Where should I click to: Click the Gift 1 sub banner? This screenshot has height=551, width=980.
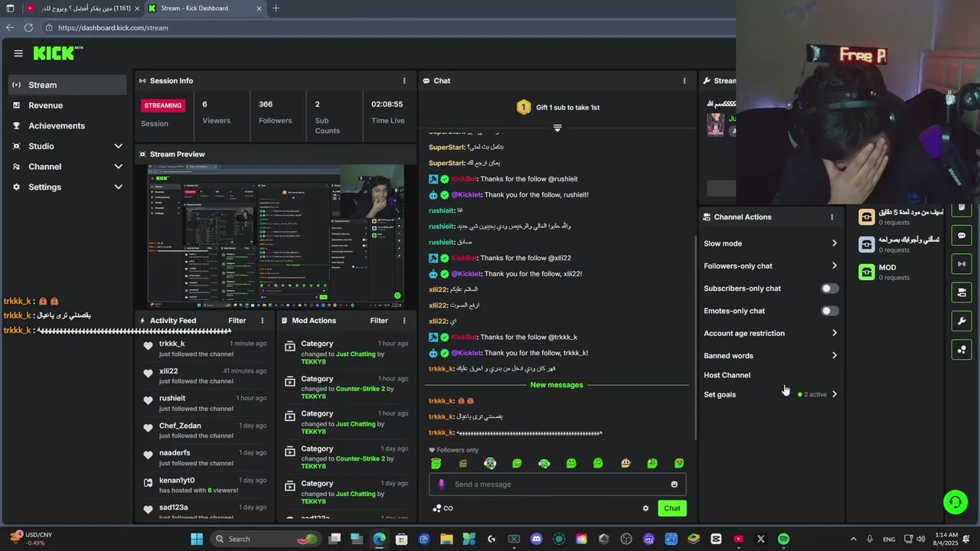click(557, 107)
